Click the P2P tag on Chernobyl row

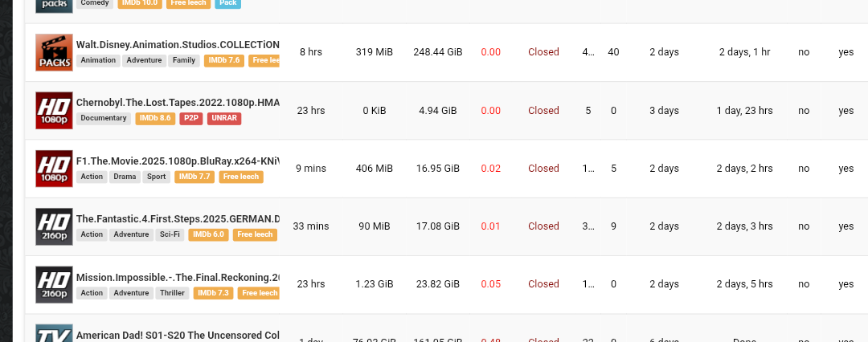click(190, 118)
